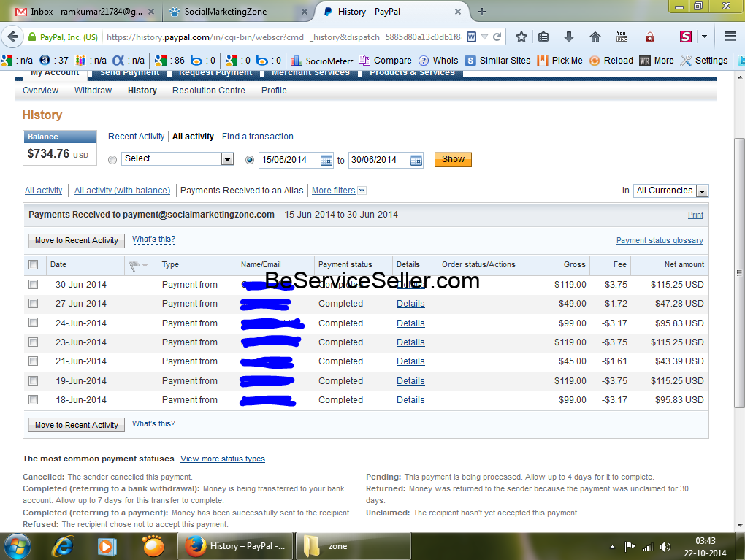Open the Print link
745x560 pixels.
(x=695, y=215)
